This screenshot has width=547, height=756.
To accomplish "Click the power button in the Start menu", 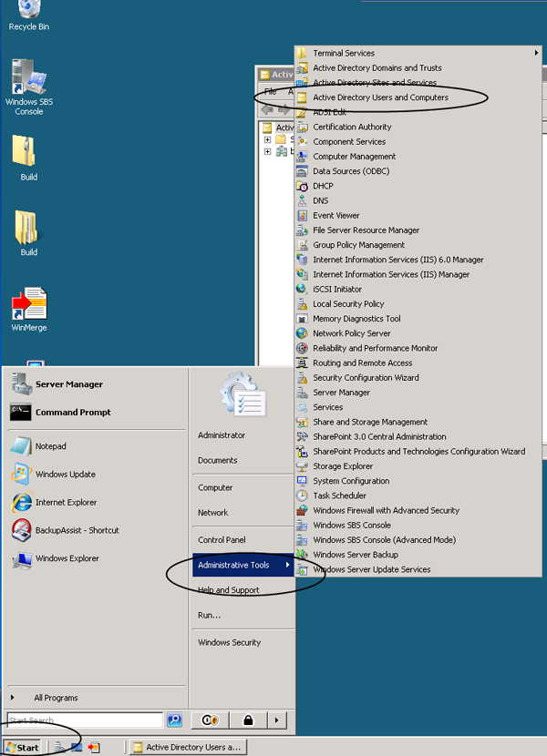I will coord(210,720).
